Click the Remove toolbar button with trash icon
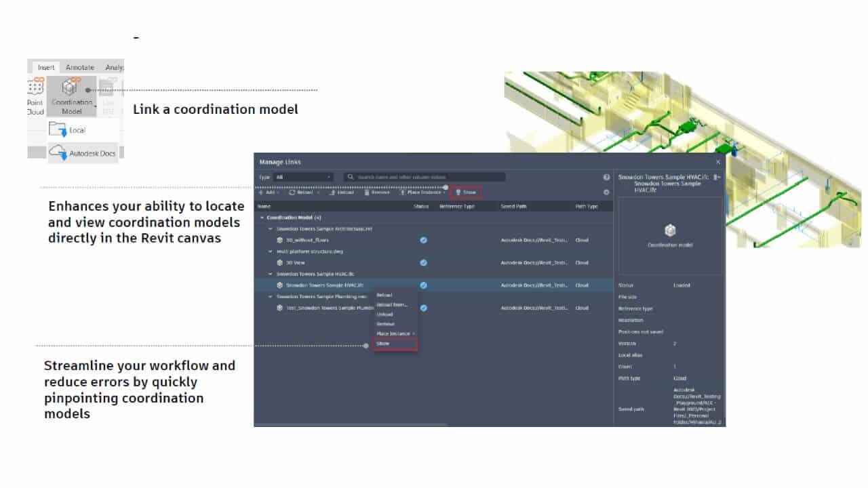The width and height of the screenshot is (868, 488). pos(377,192)
